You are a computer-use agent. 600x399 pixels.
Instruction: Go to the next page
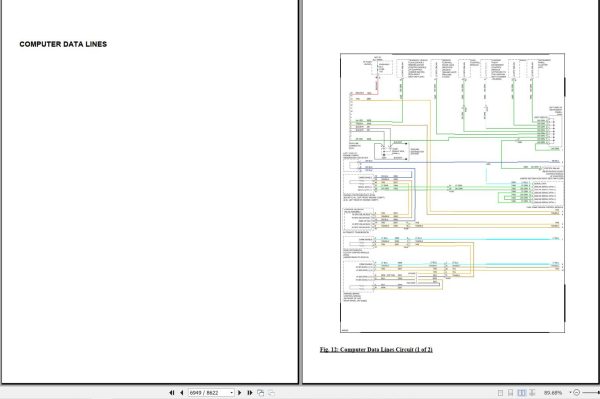coord(240,392)
